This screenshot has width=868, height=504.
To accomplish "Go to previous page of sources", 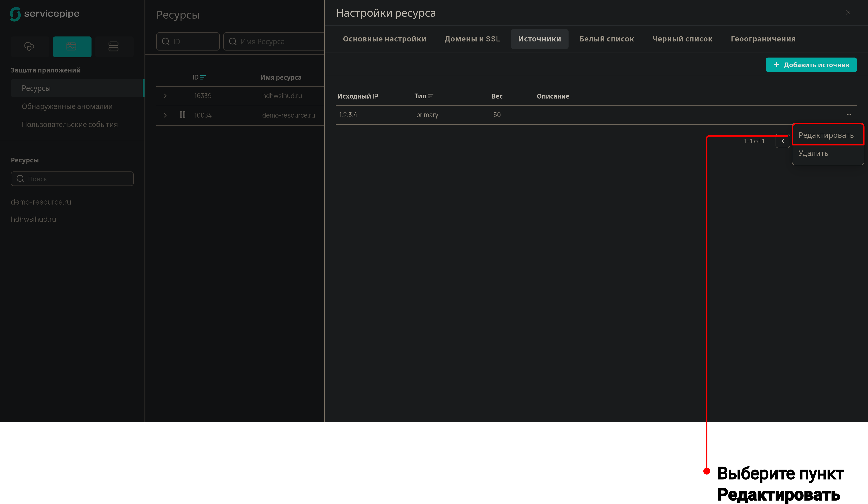I will (783, 141).
